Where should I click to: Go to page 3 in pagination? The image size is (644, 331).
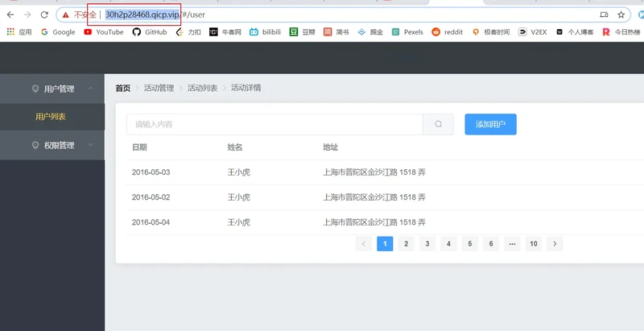427,243
